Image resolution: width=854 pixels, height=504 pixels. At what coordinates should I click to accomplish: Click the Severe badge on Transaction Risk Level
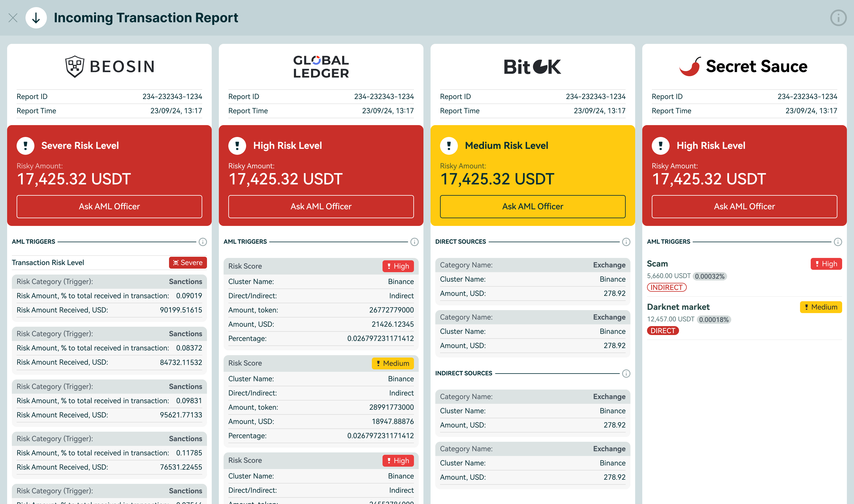[x=188, y=263]
